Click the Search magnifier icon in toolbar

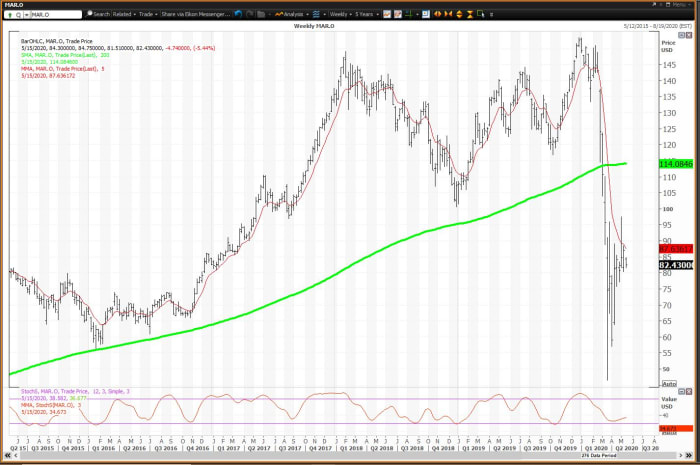[x=89, y=14]
